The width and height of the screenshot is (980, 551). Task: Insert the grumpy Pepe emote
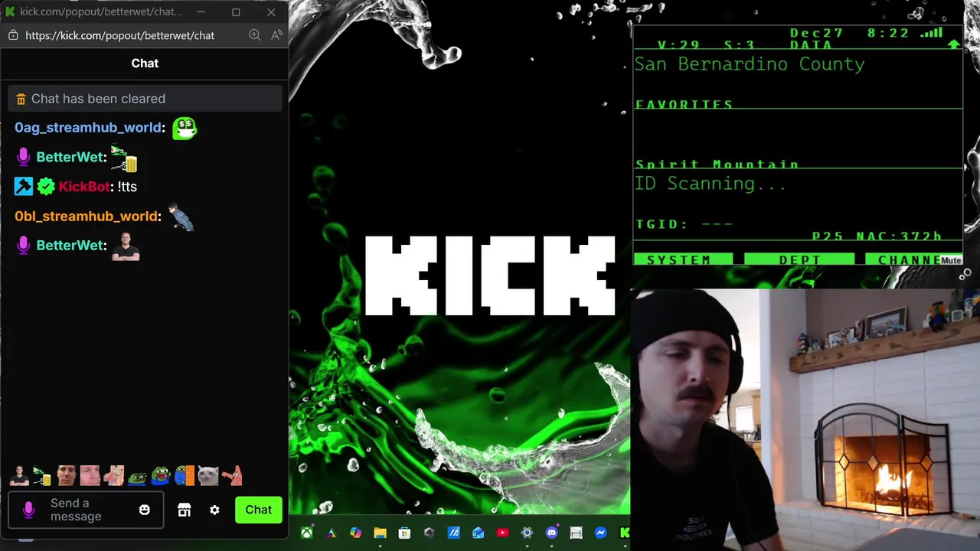pyautogui.click(x=137, y=477)
